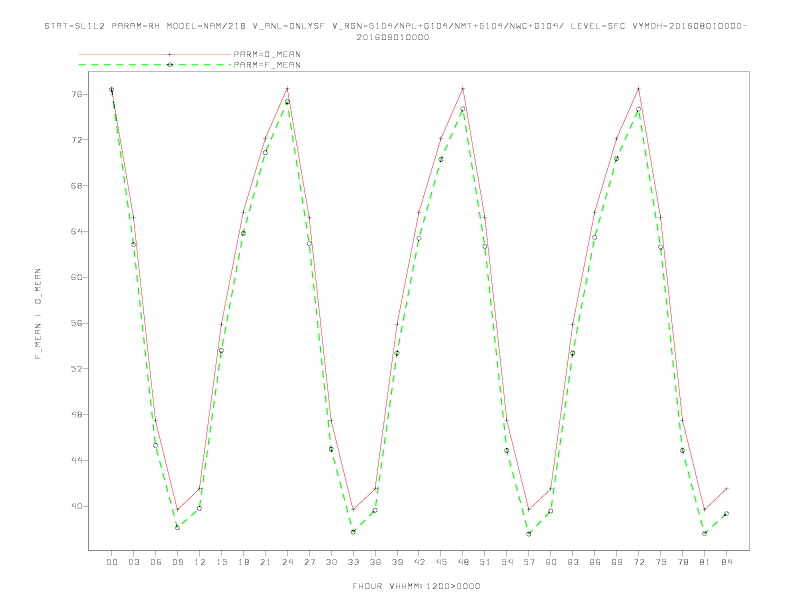Click forecast hour 24 on the x-axis
The height and width of the screenshot is (612, 792).
(x=287, y=562)
